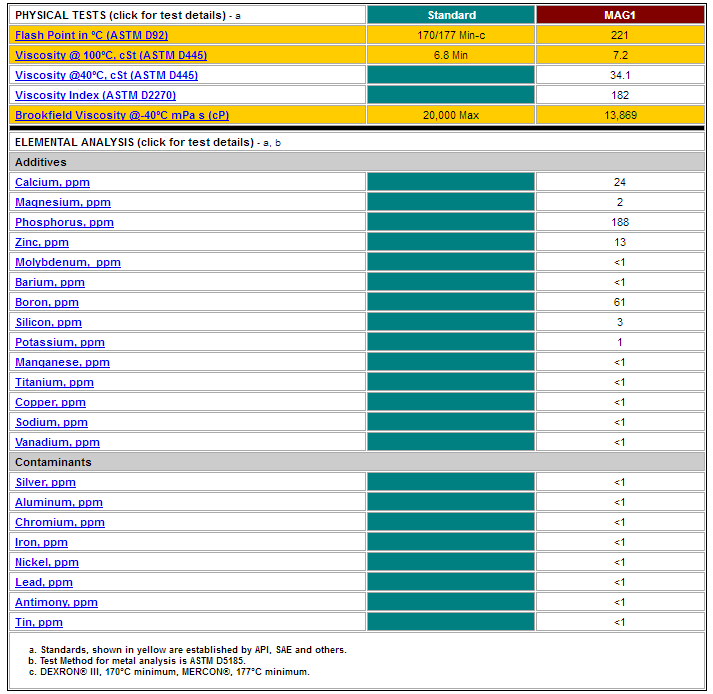Click the MAG1 value 7.2
The width and height of the screenshot is (713, 694).
620,55
